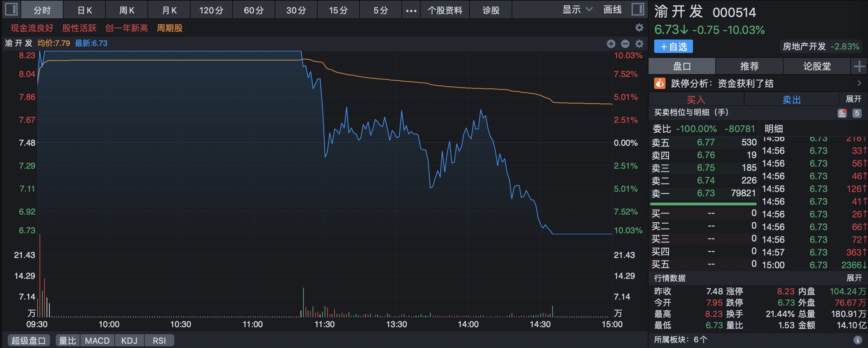
Task: Toggle the MACD indicator
Action: click(x=97, y=341)
